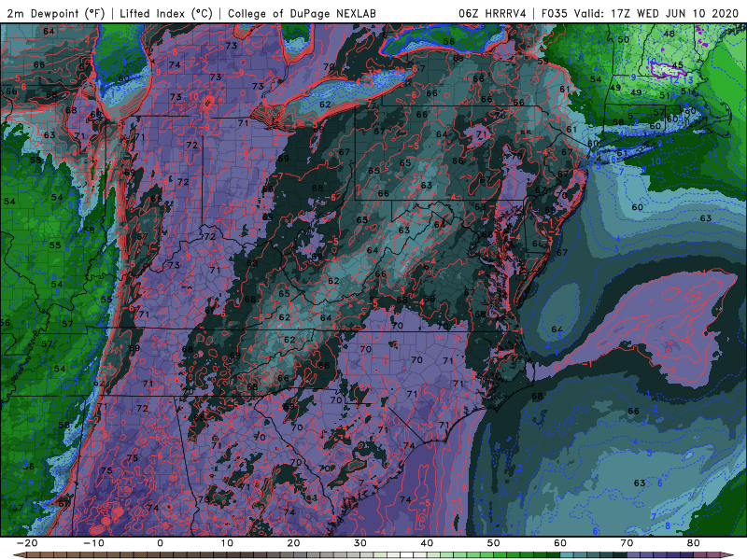This screenshot has width=747, height=560.
Task: Click the 45 dewpoint value by the purple contour
Action: pyautogui.click(x=678, y=65)
